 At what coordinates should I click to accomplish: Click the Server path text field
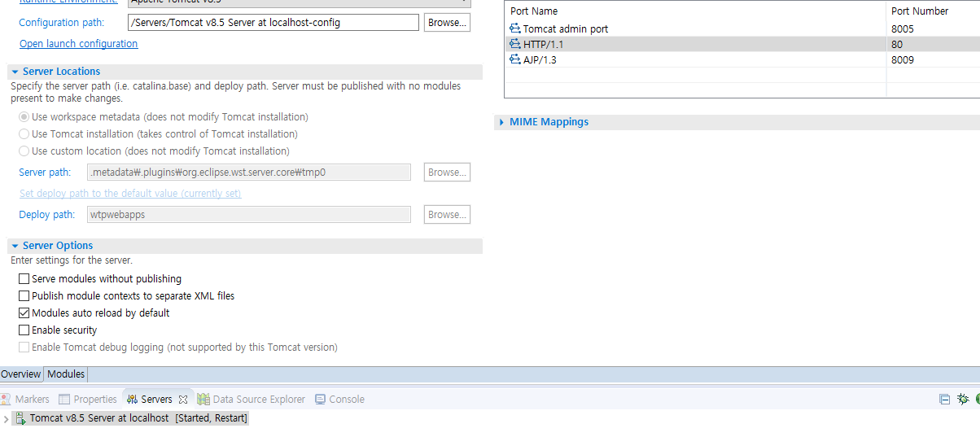[248, 173]
